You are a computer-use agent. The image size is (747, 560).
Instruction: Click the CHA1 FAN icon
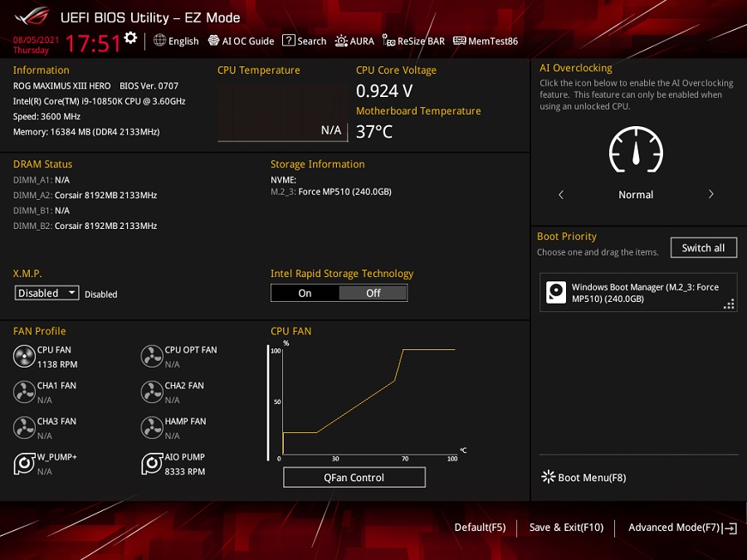pyautogui.click(x=24, y=392)
